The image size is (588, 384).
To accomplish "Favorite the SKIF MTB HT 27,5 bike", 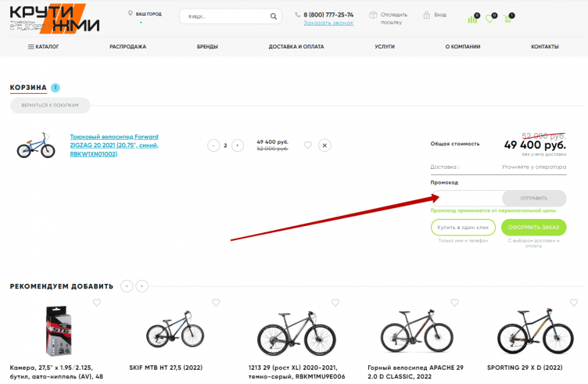I will click(216, 303).
